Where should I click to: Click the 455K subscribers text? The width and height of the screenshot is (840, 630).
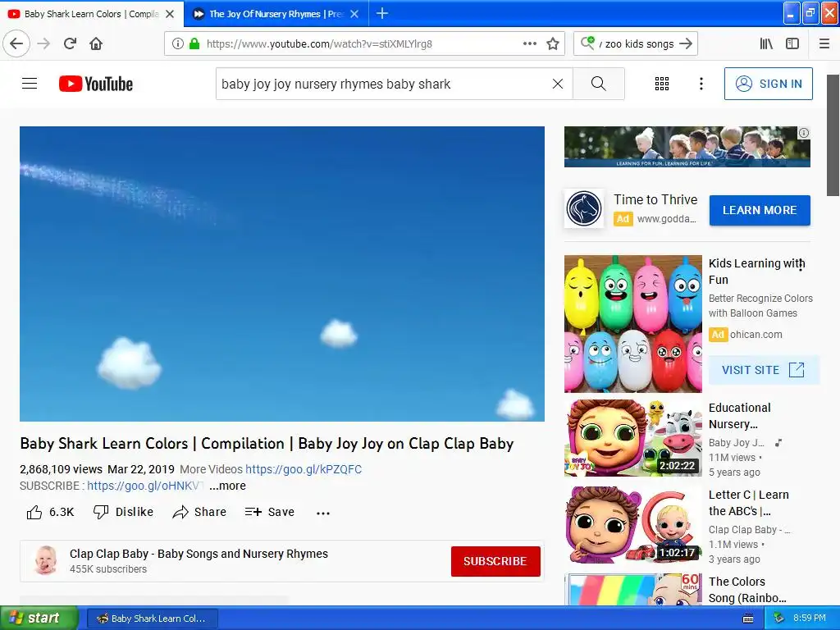[108, 569]
